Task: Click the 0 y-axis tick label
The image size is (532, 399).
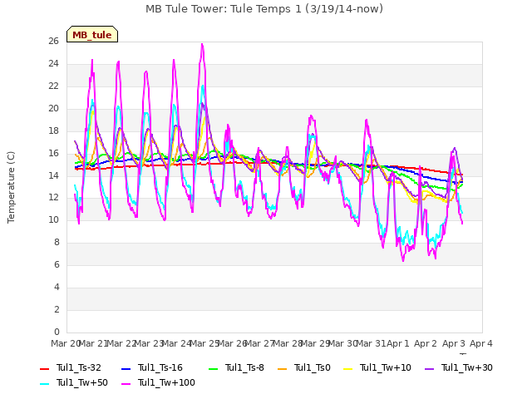Action: coord(57,332)
